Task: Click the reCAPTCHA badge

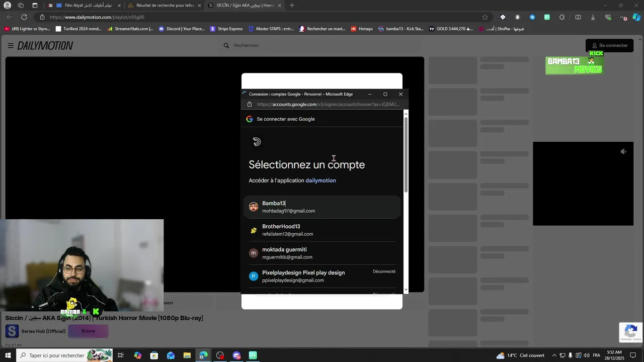Action: (631, 332)
